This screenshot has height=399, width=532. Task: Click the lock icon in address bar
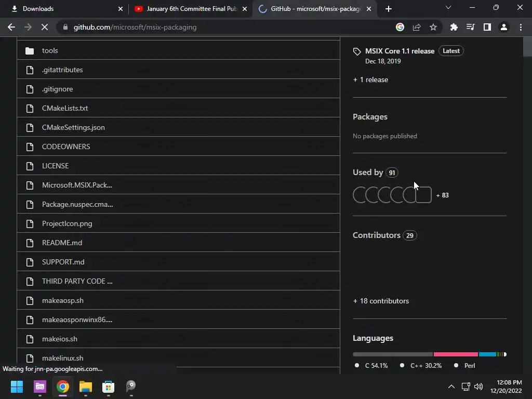65,27
